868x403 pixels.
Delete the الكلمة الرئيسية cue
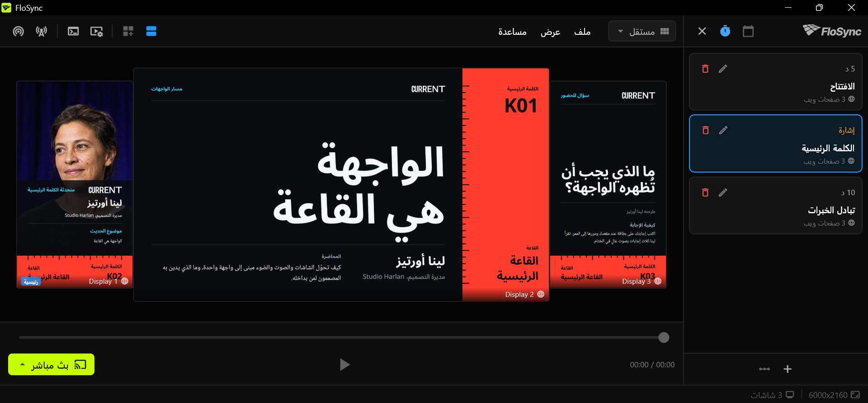pyautogui.click(x=705, y=130)
